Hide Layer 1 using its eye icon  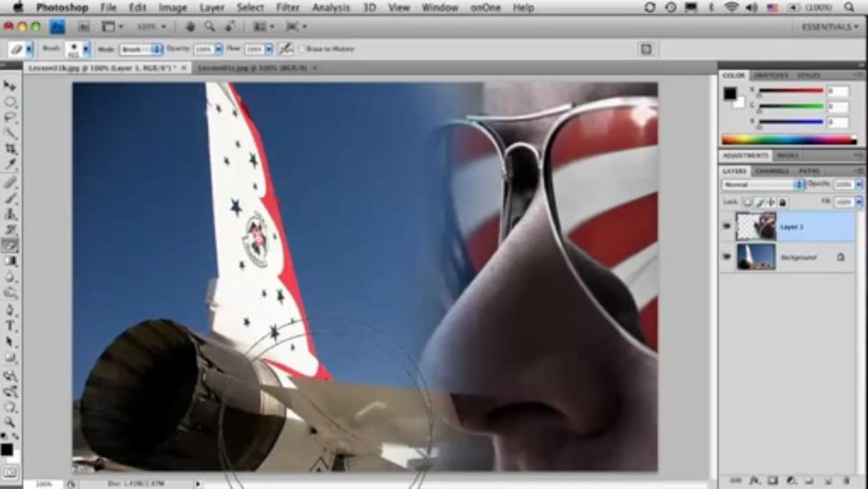click(x=727, y=226)
